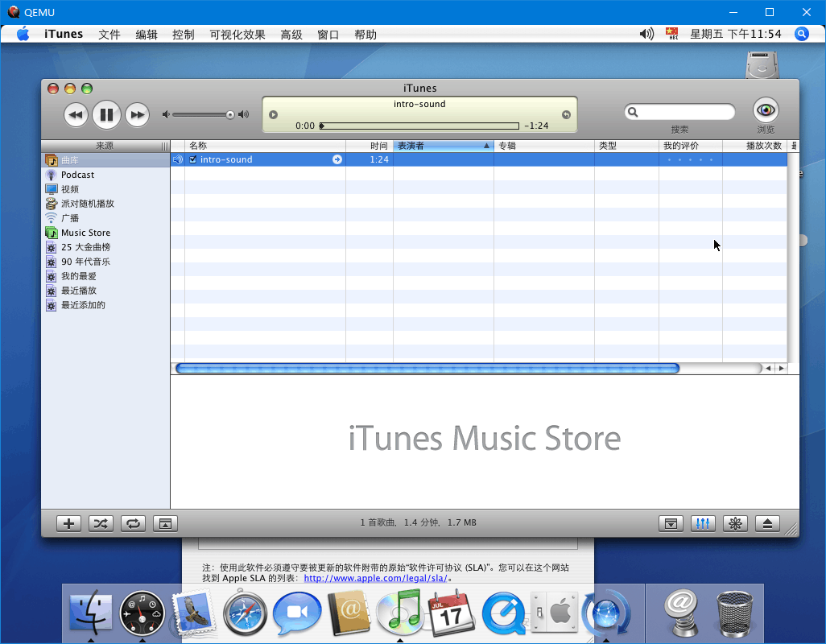Click the play triangle in the status display
The image size is (826, 644).
274,115
